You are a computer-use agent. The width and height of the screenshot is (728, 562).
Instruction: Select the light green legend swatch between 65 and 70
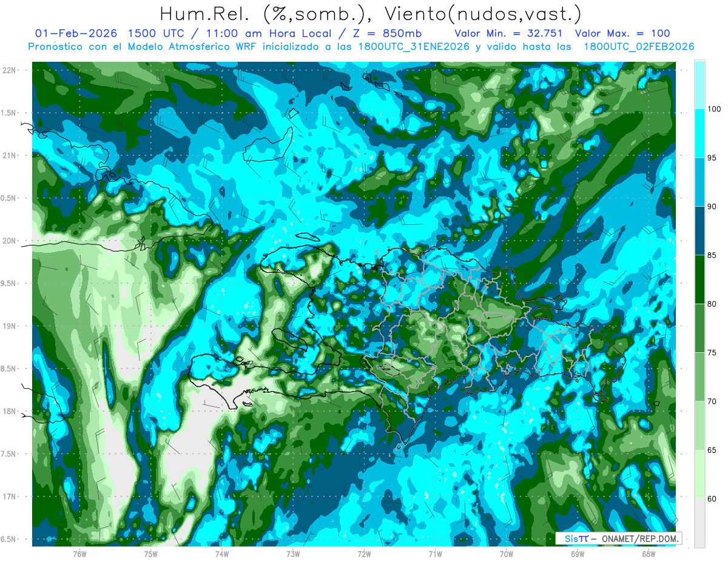tap(699, 426)
